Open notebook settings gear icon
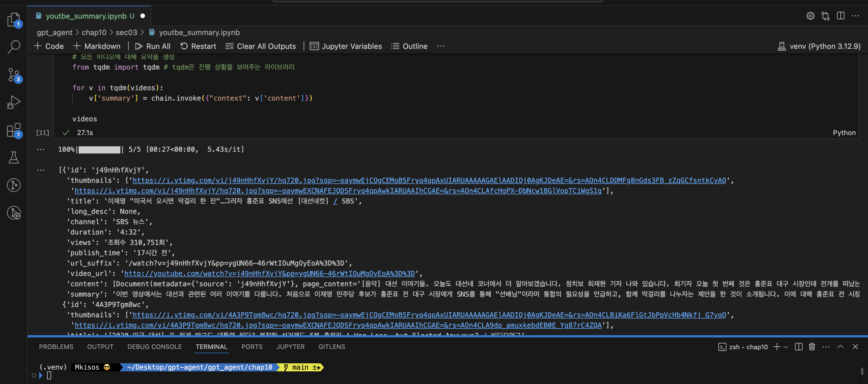This screenshot has width=868, height=384. click(810, 16)
